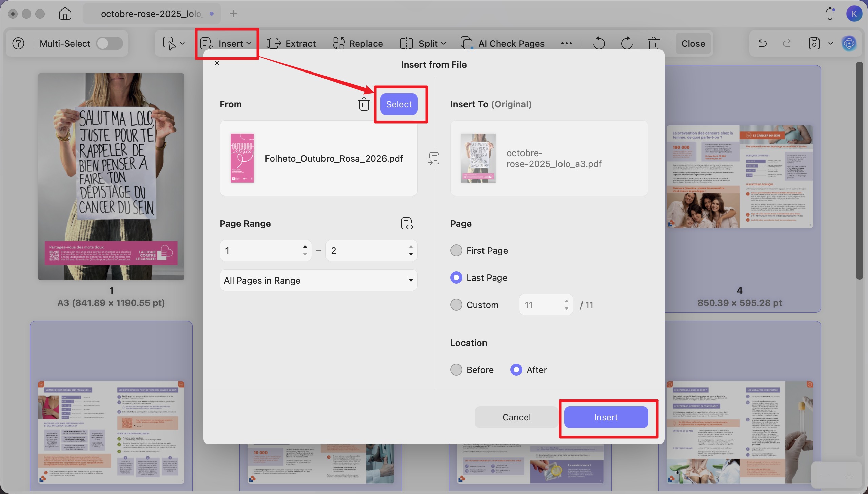Open the help question mark icon

[x=18, y=43]
